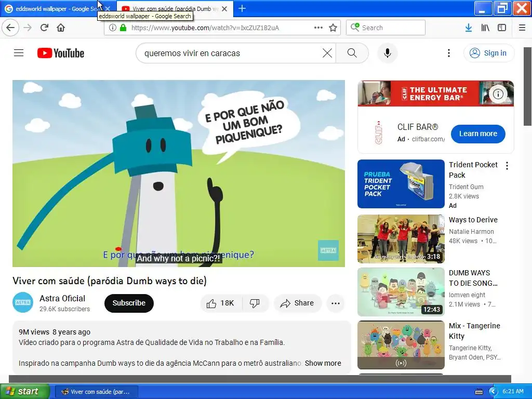Open the Downloads arrow in toolbar
The width and height of the screenshot is (532, 399).
coord(469,28)
